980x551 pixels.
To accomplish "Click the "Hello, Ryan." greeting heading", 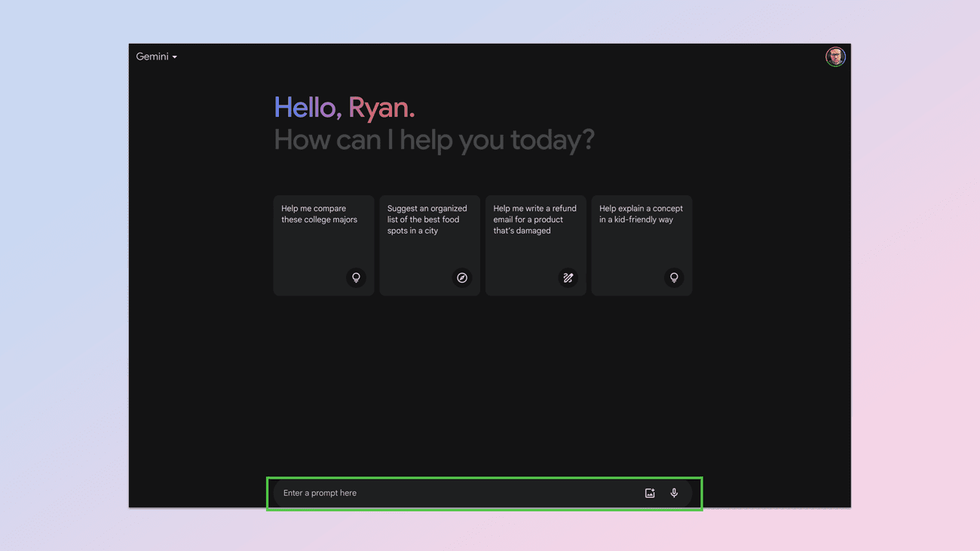I will point(344,108).
